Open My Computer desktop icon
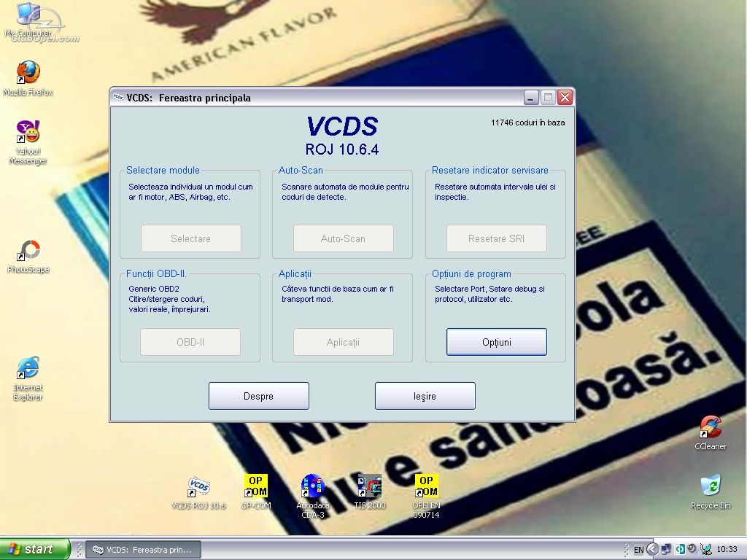This screenshot has height=560, width=747. [x=28, y=19]
